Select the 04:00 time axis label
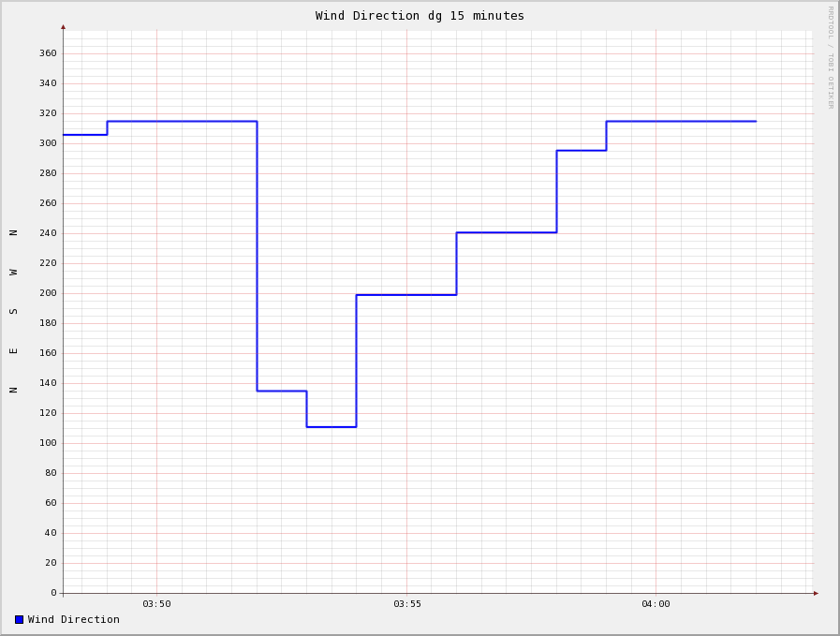The image size is (840, 636). coord(656,604)
